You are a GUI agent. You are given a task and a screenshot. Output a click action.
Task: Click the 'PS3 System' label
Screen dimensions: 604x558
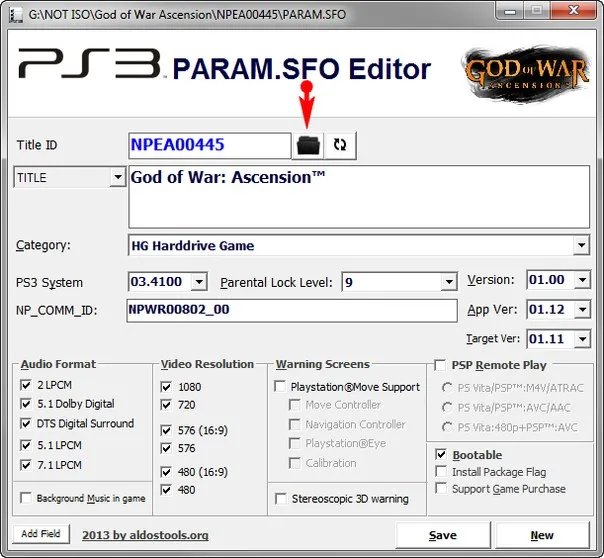click(x=49, y=283)
